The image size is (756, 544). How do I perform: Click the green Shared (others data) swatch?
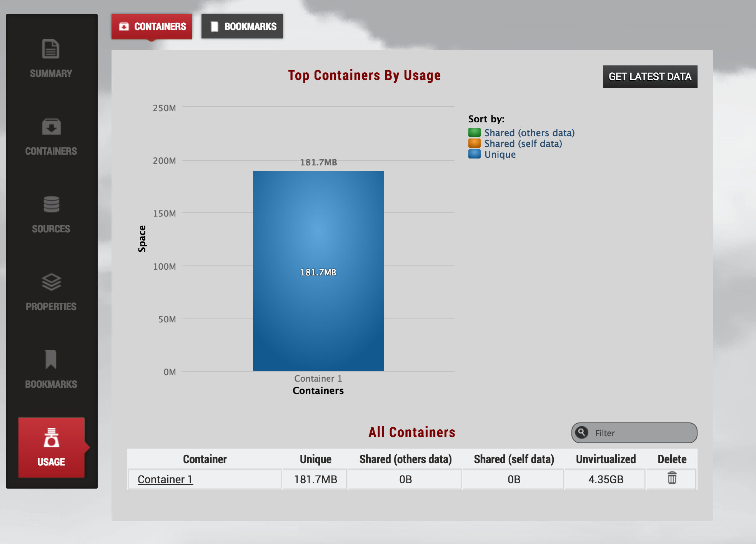(475, 133)
